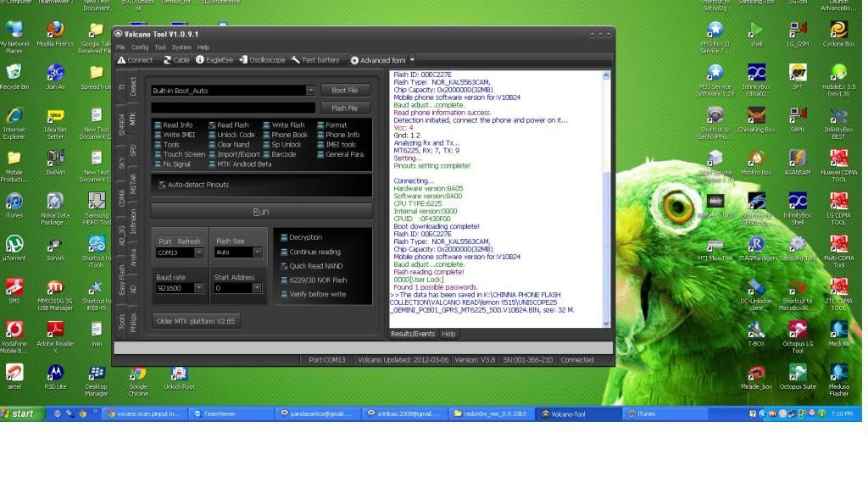
Task: Enable the Decryption checkbox
Action: click(284, 237)
